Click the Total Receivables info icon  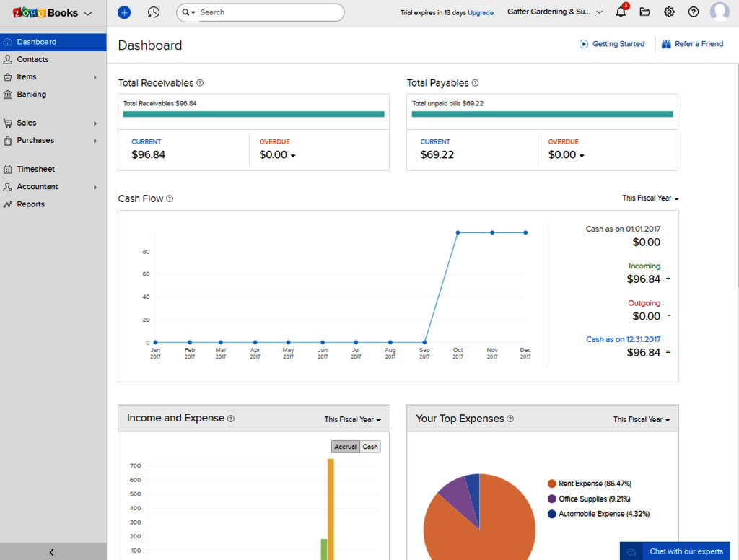[200, 83]
